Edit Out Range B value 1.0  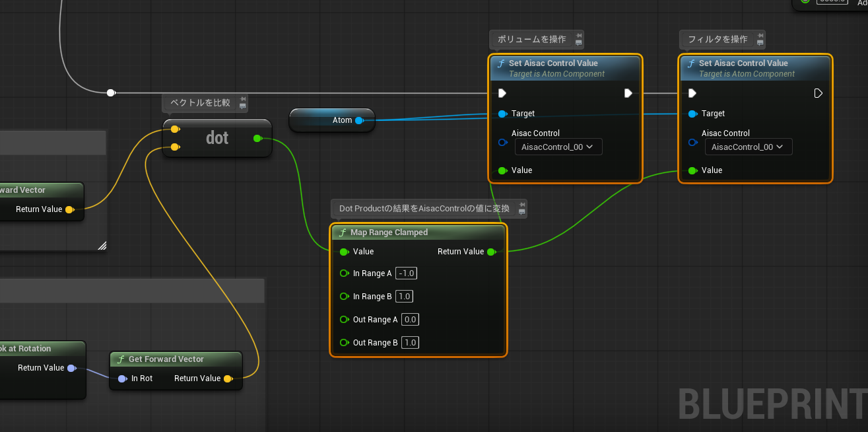click(x=410, y=343)
